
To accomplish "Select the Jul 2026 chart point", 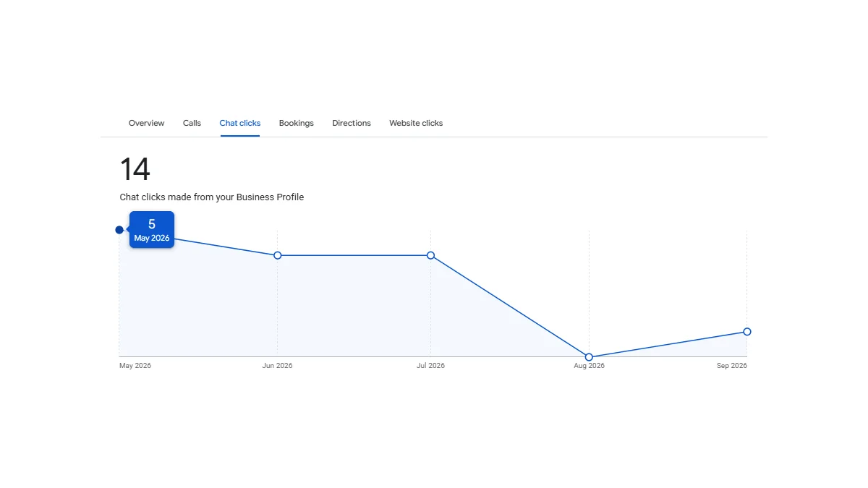I will coord(431,255).
